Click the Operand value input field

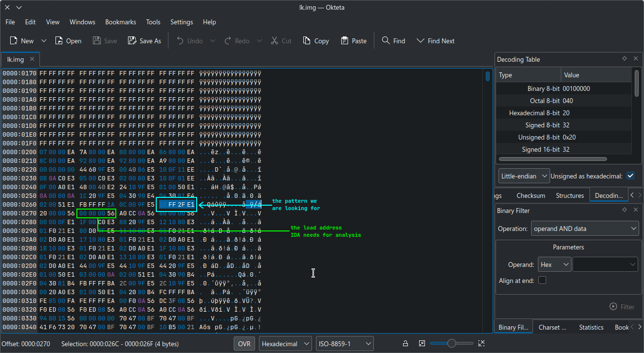(x=601, y=265)
